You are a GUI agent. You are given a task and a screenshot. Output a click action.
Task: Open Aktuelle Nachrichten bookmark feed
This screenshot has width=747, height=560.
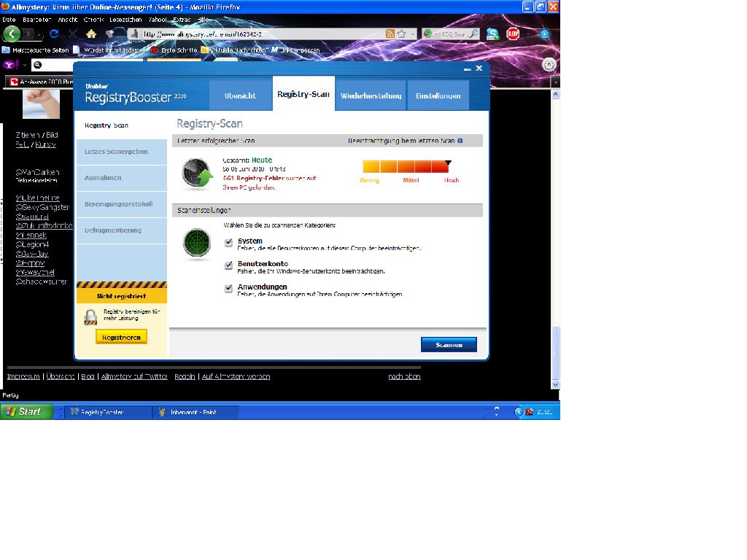click(233, 50)
